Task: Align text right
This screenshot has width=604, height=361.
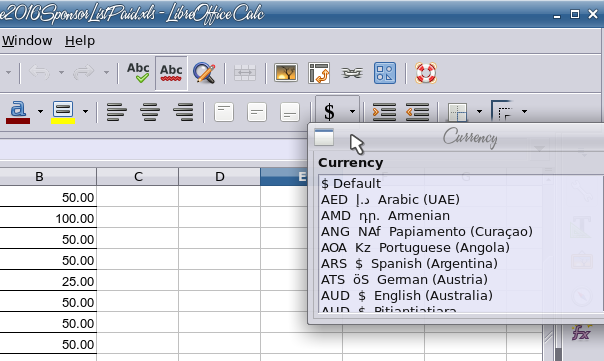Action: [183, 112]
